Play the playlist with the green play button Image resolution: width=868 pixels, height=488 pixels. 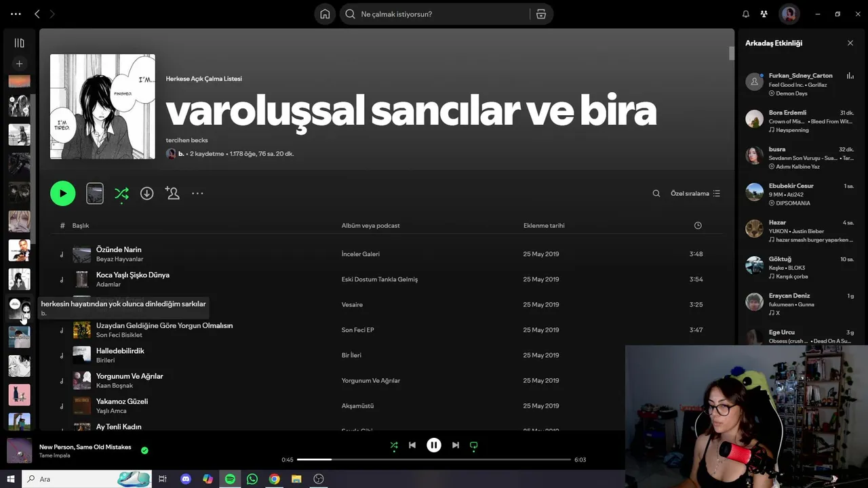pyautogui.click(x=62, y=193)
